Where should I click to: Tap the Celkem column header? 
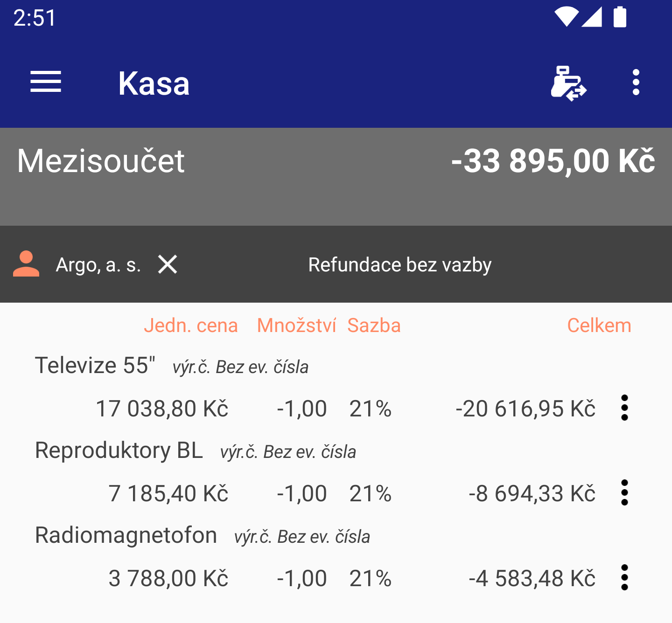click(x=599, y=325)
